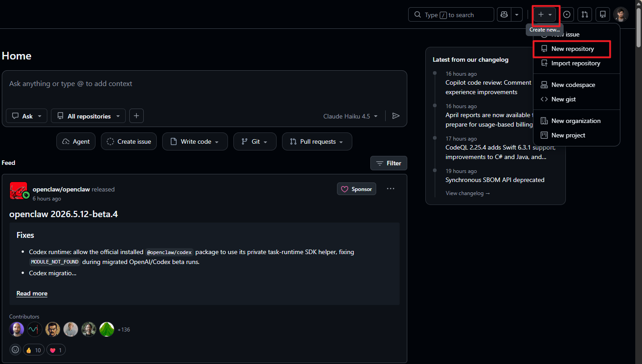Screen dimensions: 642x364
Task: Toggle the thumbs up reaction
Action: click(x=34, y=350)
